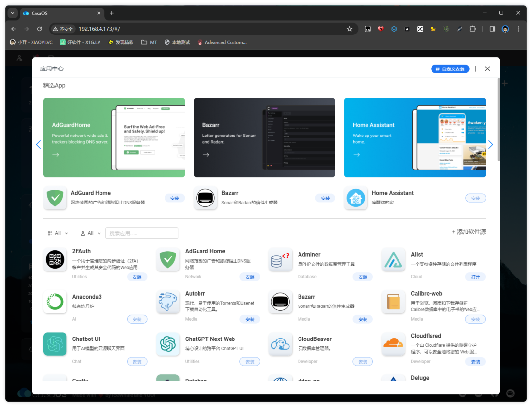
Task: Install ChatGPT Next Web
Action: point(250,362)
